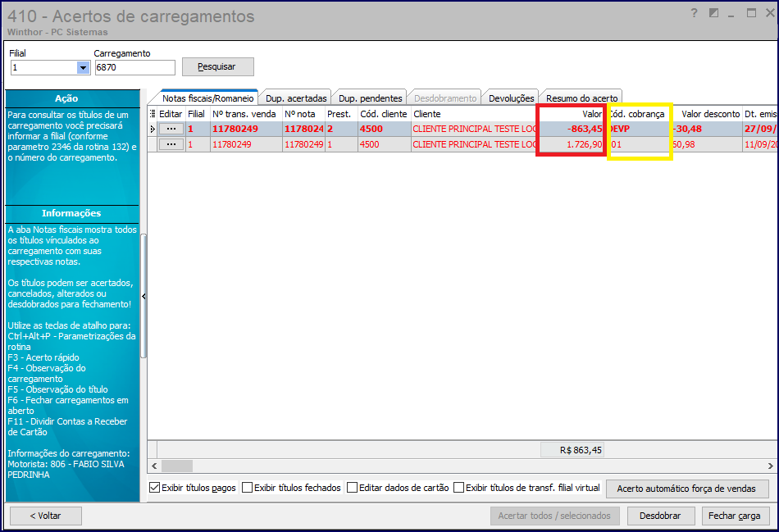Click the Prest. column header
779x532 pixels.
(x=341, y=114)
